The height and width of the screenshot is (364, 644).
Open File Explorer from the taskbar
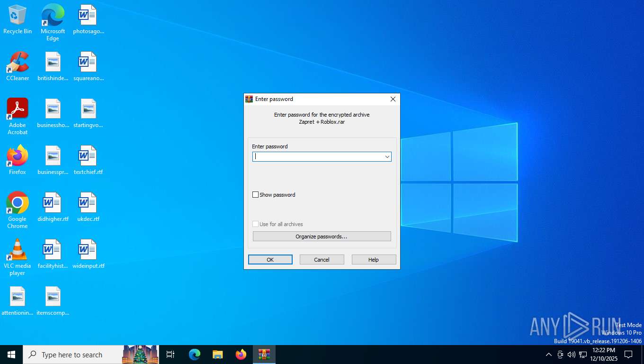point(217,355)
